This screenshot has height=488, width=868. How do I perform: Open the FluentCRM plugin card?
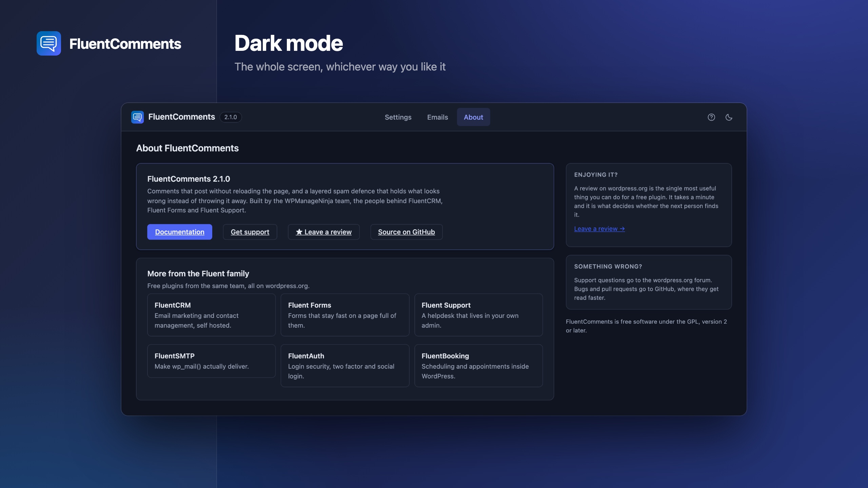click(x=211, y=315)
